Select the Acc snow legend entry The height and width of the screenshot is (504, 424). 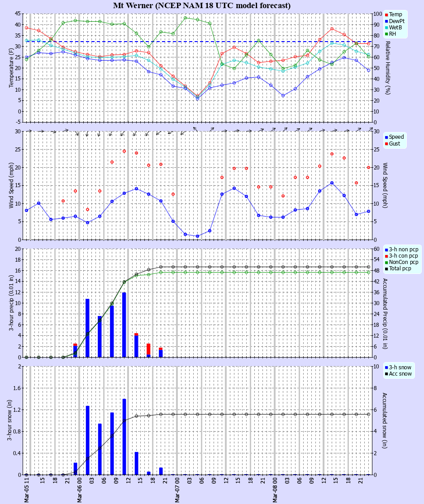(x=400, y=374)
